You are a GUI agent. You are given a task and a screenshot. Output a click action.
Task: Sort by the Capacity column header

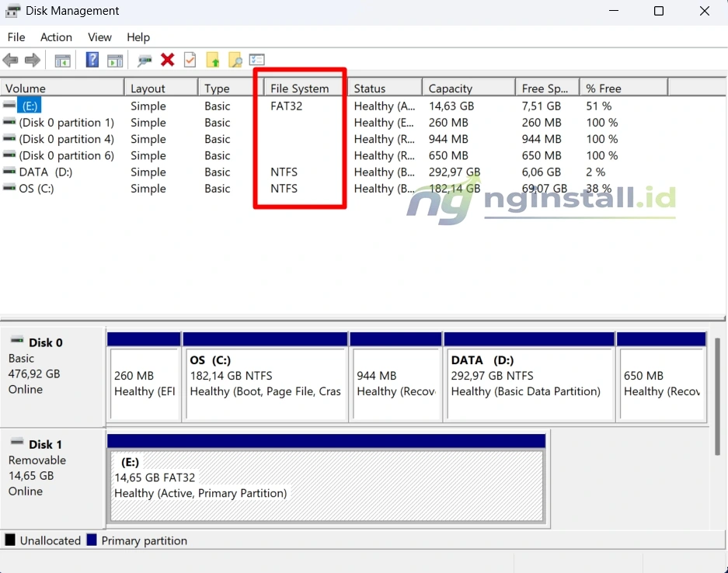(x=469, y=89)
